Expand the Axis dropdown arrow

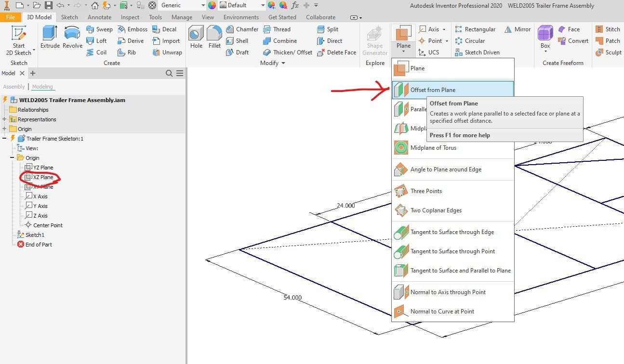point(444,29)
